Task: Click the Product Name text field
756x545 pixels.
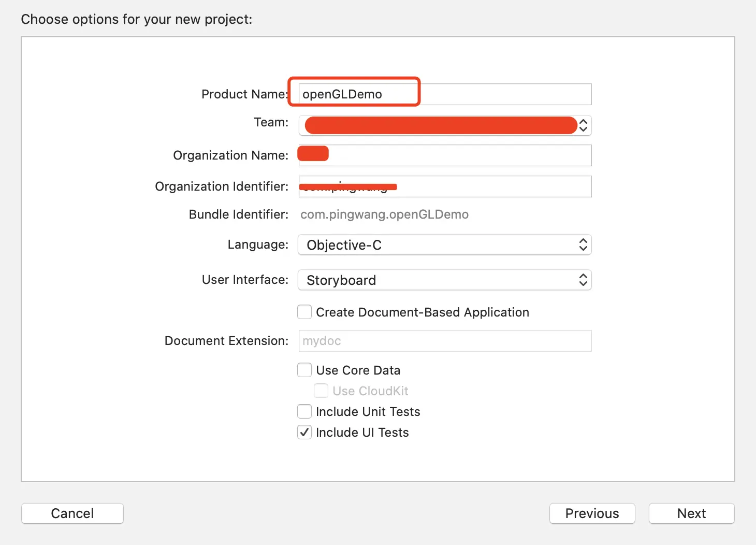Action: 444,94
